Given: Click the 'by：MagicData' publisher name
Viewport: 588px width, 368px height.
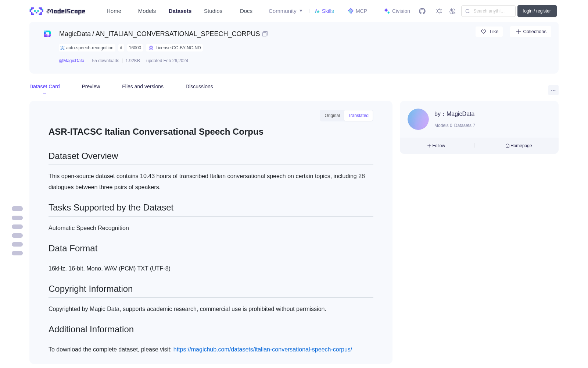Looking at the screenshot, I should tap(454, 114).
